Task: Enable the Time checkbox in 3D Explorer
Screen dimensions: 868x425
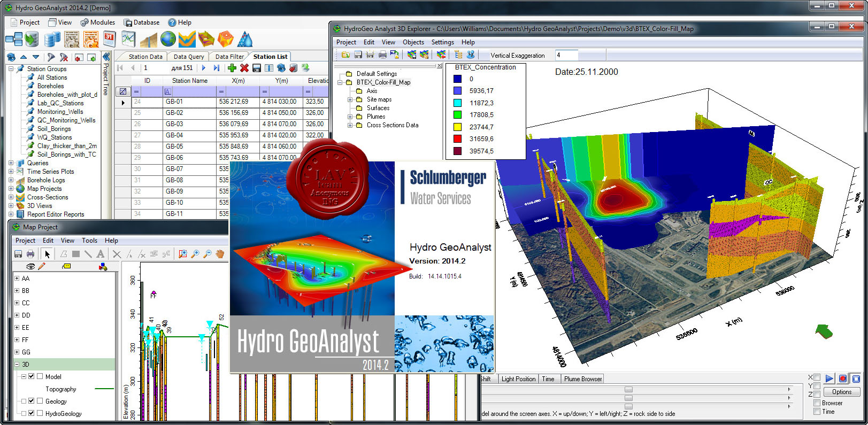Action: (817, 412)
